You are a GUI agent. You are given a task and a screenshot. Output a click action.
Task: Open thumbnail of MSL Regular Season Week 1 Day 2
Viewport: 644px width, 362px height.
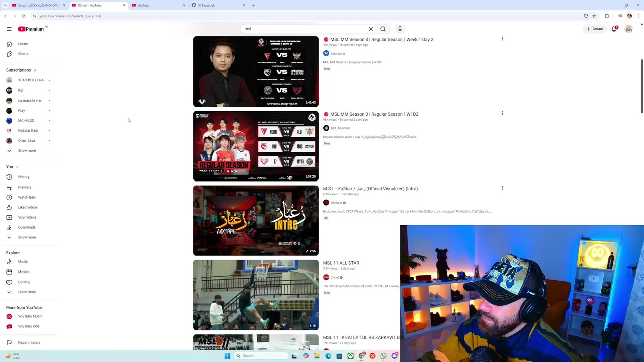[x=256, y=71]
